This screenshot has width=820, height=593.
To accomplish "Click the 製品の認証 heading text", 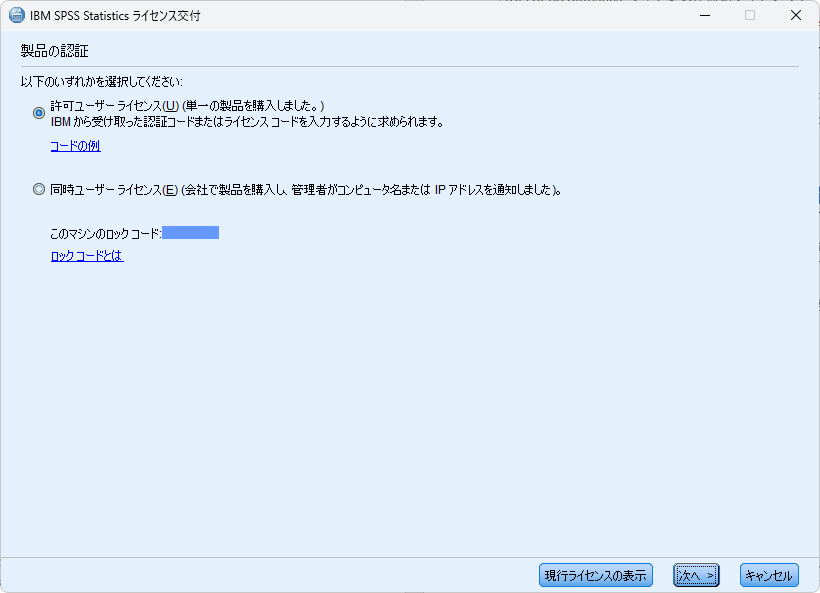I will 54,51.
